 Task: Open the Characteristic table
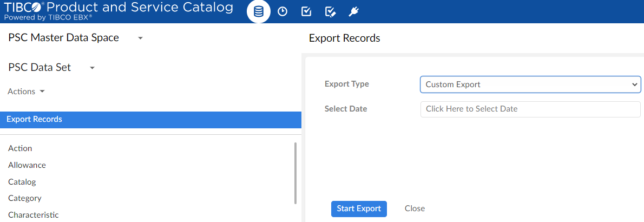(x=34, y=215)
